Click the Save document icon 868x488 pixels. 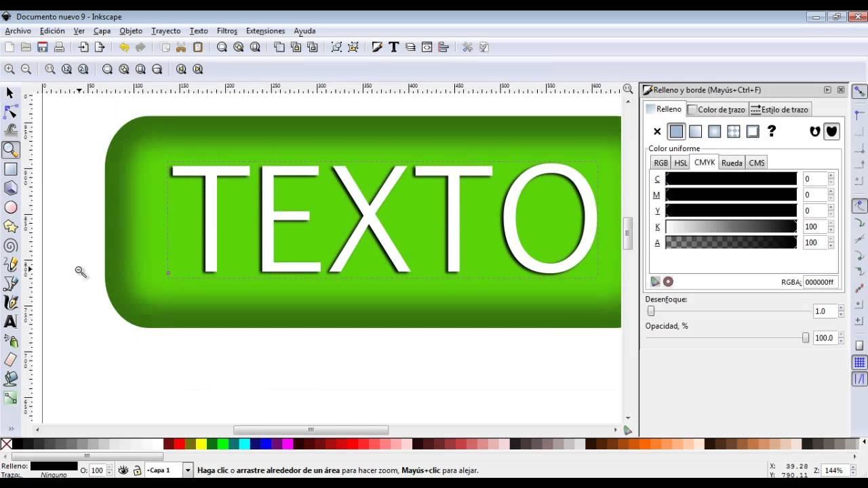pyautogui.click(x=42, y=47)
